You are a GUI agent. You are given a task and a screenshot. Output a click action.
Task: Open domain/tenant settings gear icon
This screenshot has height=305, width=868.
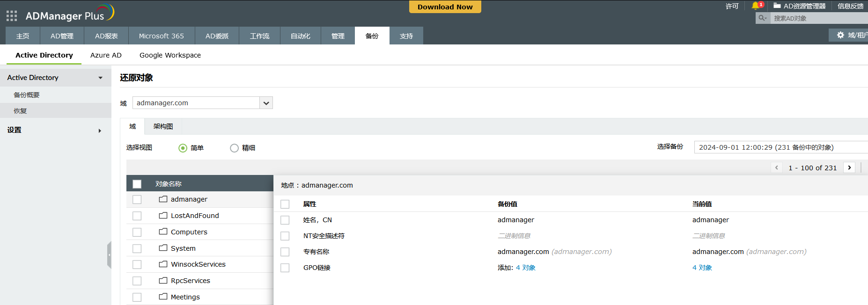click(840, 35)
